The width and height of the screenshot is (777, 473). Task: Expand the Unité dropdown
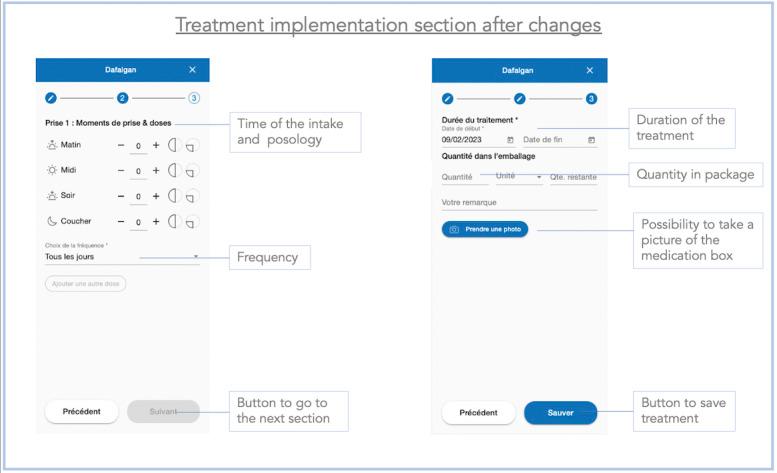[x=519, y=176]
